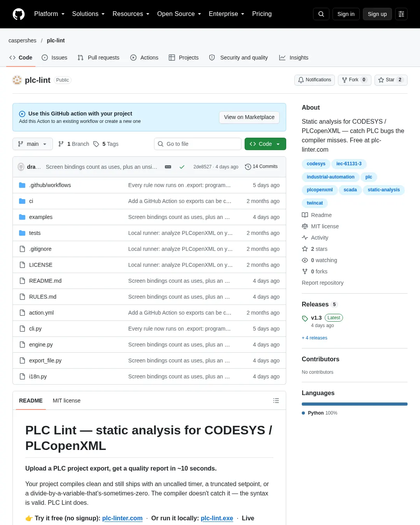The height and width of the screenshot is (525, 420).
Task: Open casparshes owner link
Action: [23, 40]
